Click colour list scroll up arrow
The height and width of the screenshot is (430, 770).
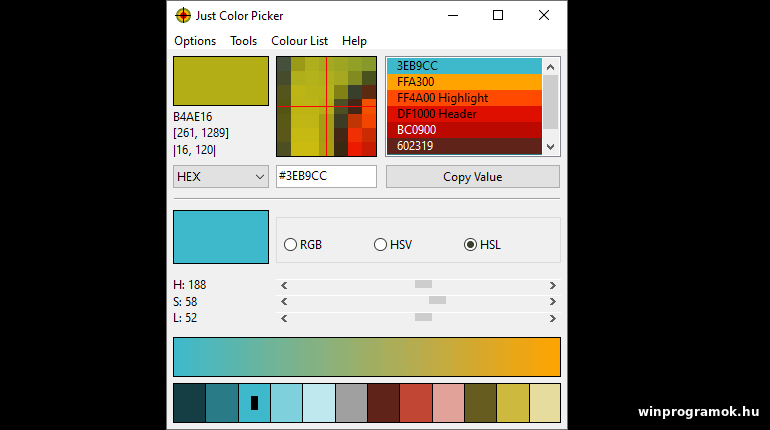coord(550,67)
